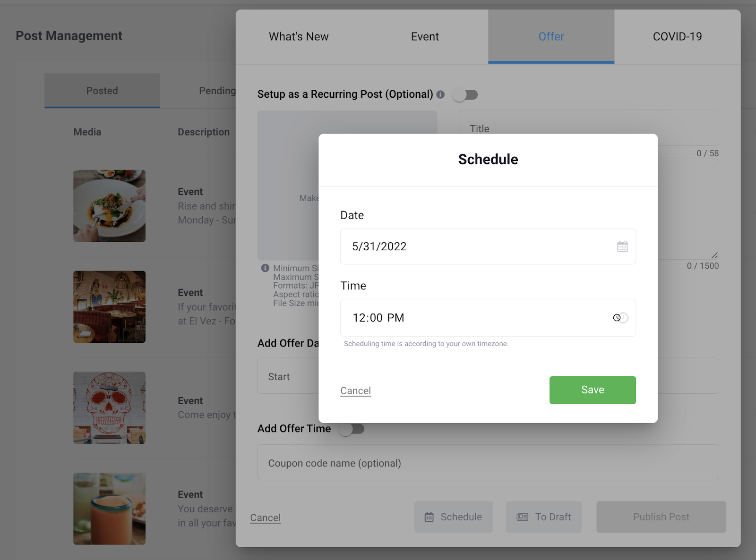The height and width of the screenshot is (560, 756).
Task: Click the 5/31/2022 date field
Action: point(488,246)
